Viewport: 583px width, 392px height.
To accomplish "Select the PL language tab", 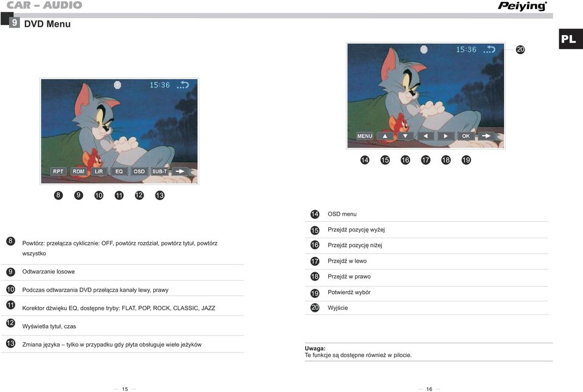I will tap(570, 39).
